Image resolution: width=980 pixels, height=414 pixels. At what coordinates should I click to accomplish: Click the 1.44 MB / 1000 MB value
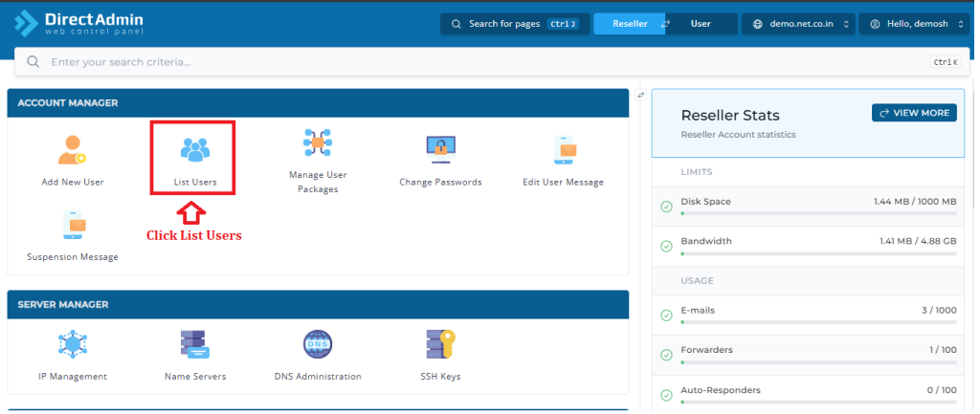click(x=915, y=202)
